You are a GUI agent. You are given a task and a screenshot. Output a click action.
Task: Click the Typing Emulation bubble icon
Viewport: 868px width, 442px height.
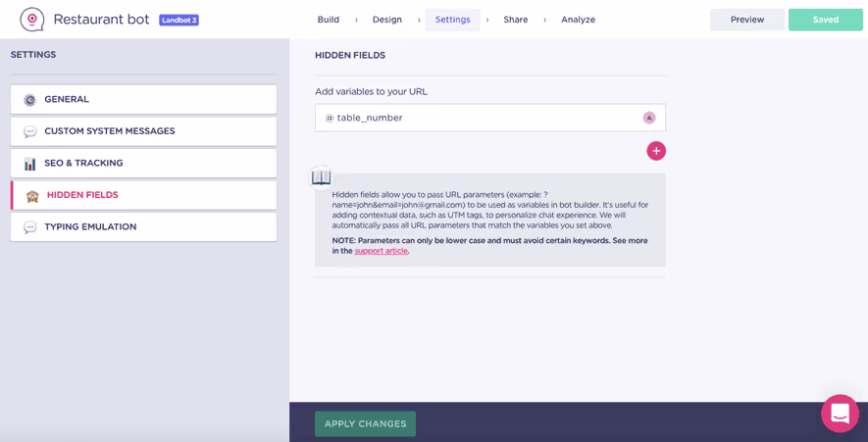(29, 226)
